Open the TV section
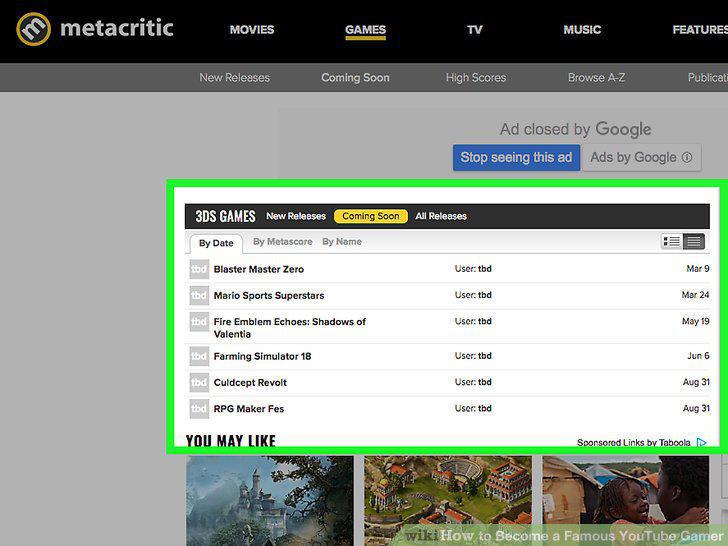Image resolution: width=728 pixels, height=546 pixels. click(474, 30)
